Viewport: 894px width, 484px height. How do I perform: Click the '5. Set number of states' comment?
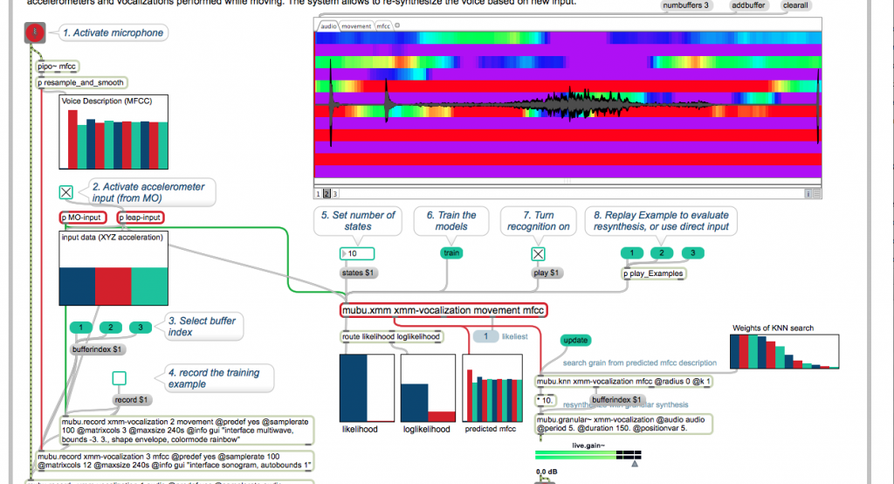coord(357,221)
